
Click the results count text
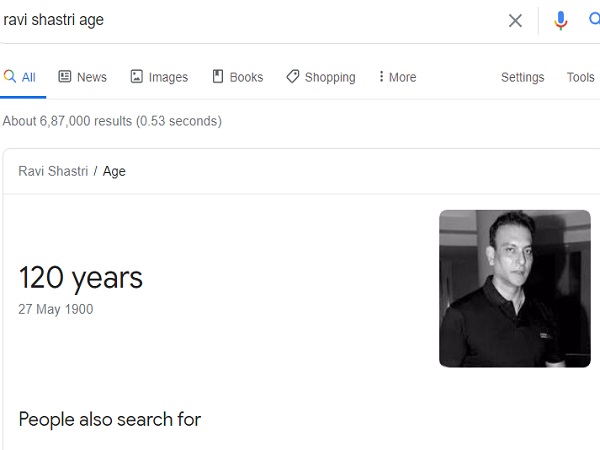pyautogui.click(x=112, y=121)
